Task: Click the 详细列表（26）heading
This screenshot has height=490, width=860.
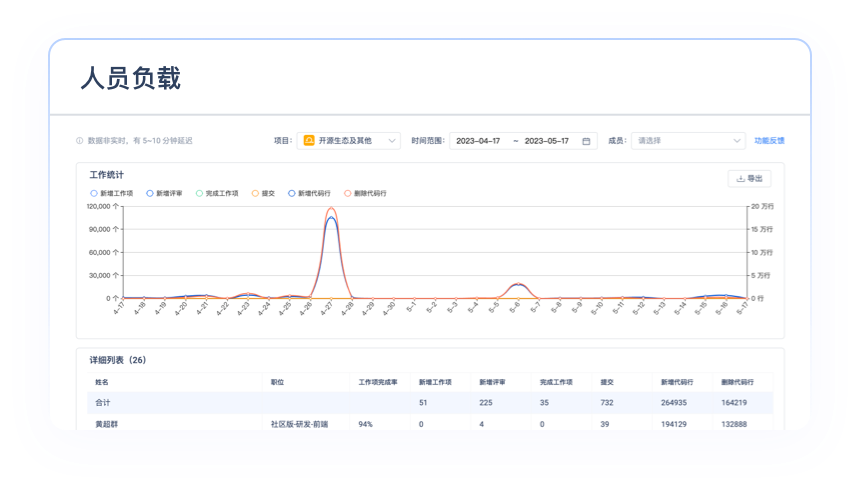Action: pyautogui.click(x=118, y=361)
